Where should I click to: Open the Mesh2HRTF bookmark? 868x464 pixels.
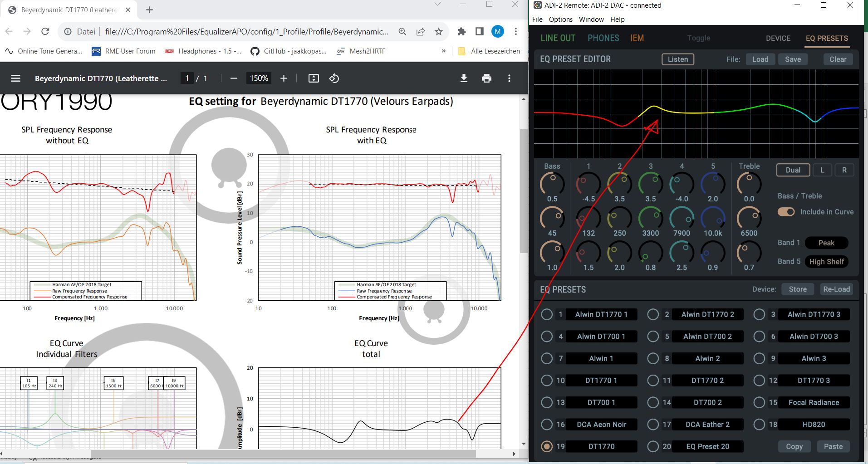(361, 51)
